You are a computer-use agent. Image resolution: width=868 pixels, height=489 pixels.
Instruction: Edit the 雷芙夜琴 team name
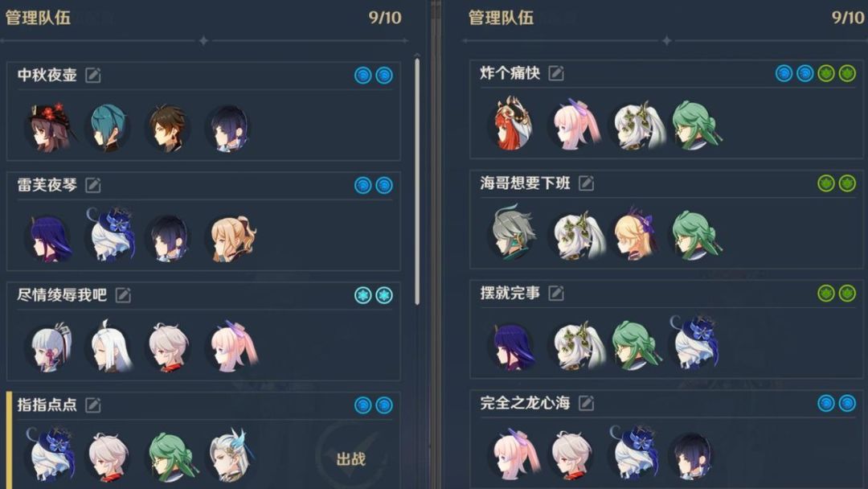pyautogui.click(x=93, y=185)
